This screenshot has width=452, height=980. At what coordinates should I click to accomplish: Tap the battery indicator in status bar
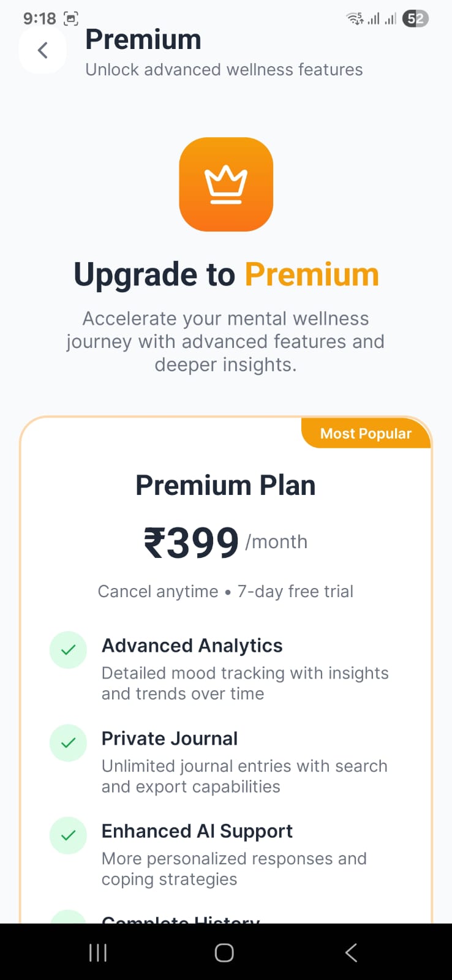point(415,19)
